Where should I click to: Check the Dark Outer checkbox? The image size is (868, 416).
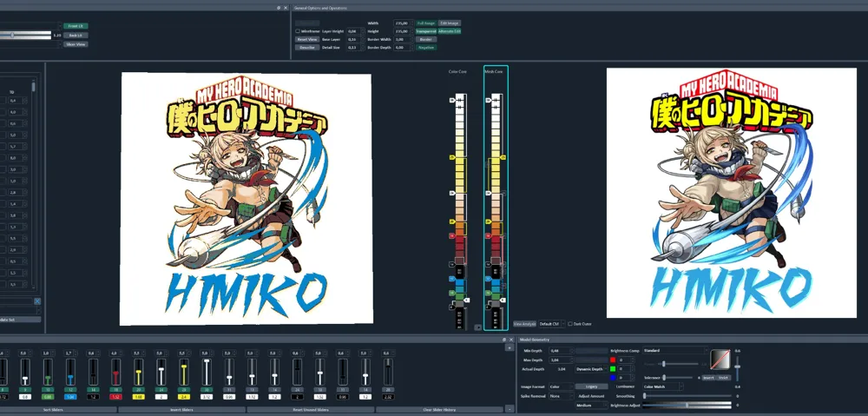tap(570, 323)
